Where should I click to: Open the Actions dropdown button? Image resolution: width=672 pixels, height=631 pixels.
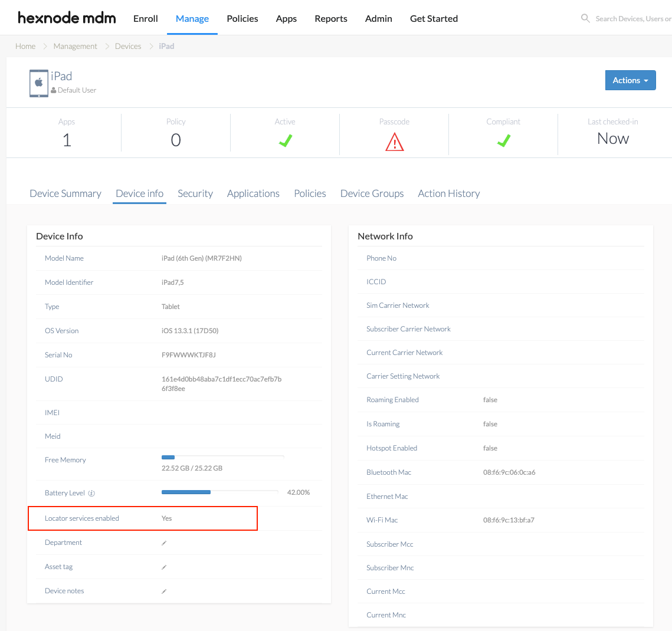(631, 80)
